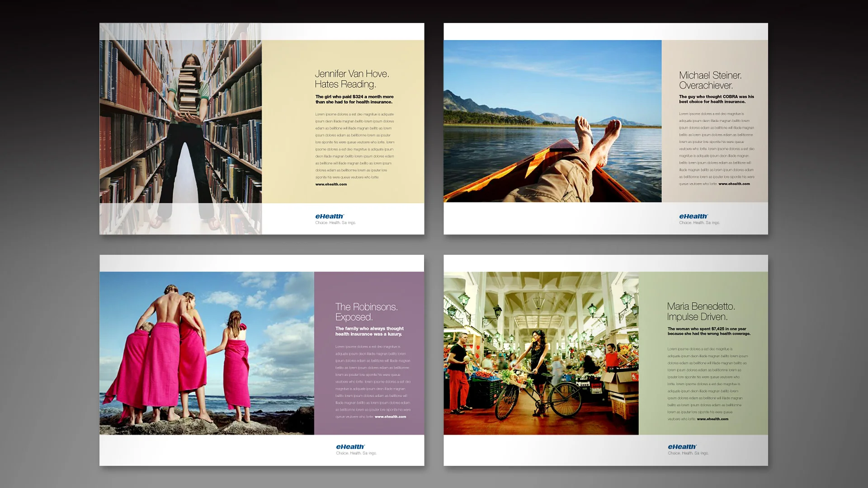Click lorem ipsum body copy in Michael Steiner ad
868x488 pixels.
click(717, 149)
